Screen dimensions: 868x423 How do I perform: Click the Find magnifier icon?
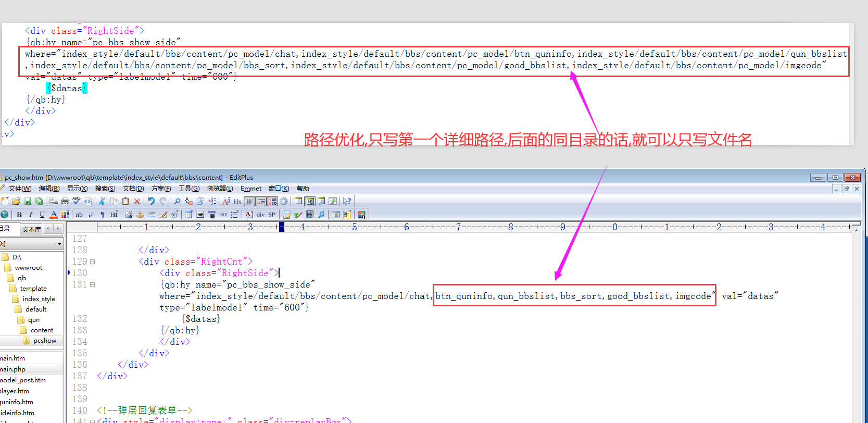tap(177, 201)
